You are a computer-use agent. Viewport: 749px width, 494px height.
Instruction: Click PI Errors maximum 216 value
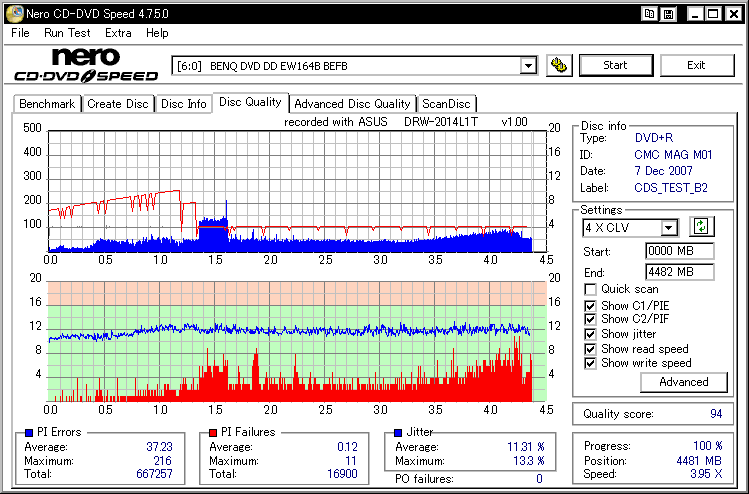(x=162, y=461)
